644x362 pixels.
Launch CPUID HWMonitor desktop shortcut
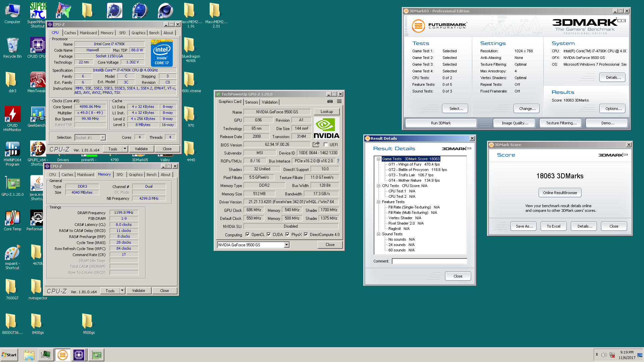tap(12, 118)
